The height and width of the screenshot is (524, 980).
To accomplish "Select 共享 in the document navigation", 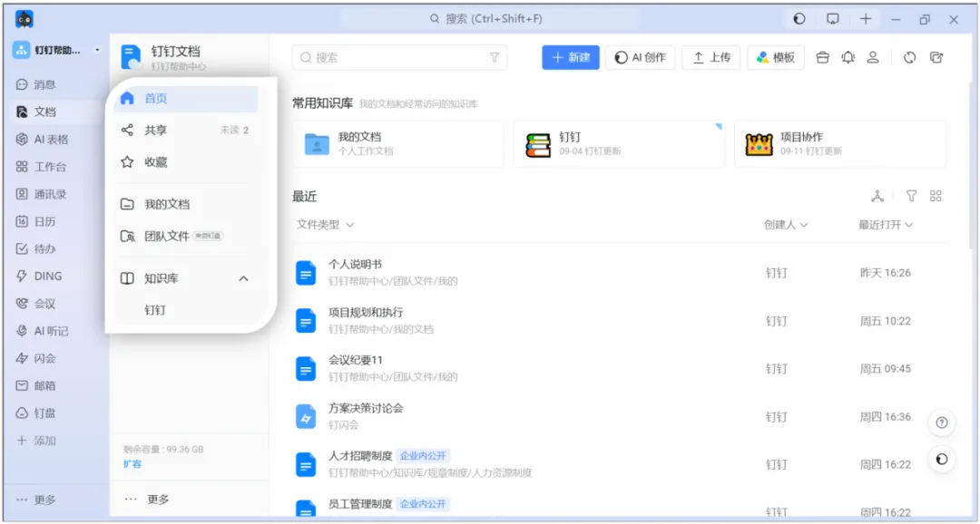I will pos(186,131).
